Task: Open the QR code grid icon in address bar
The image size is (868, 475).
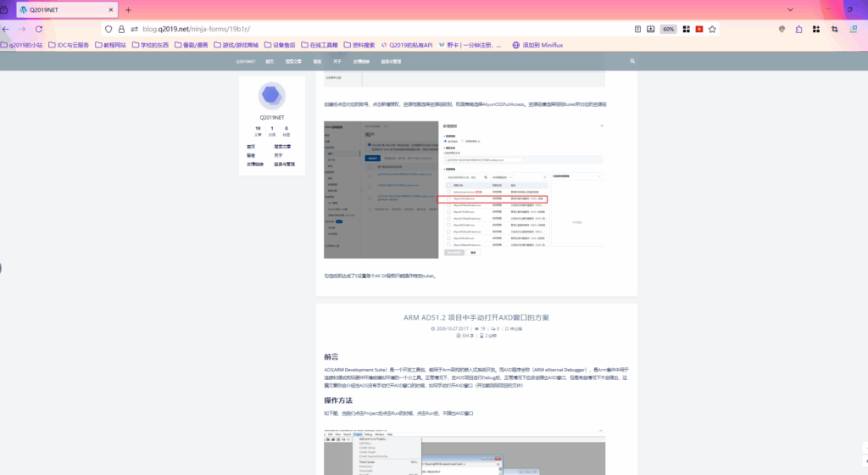Action: pos(687,29)
